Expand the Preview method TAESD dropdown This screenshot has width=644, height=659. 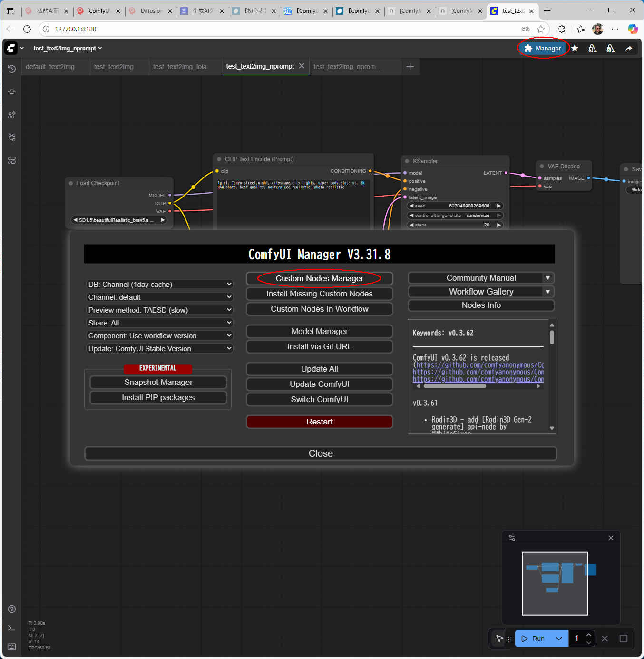coord(159,310)
